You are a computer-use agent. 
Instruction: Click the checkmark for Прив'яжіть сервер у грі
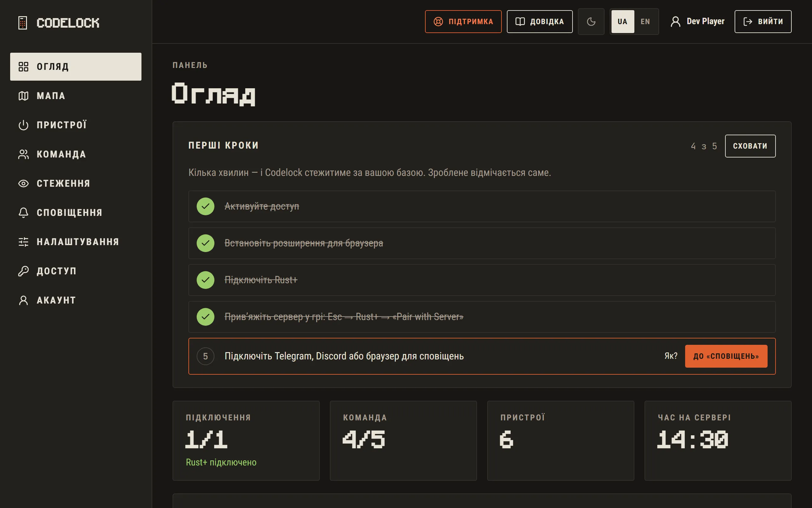(205, 317)
